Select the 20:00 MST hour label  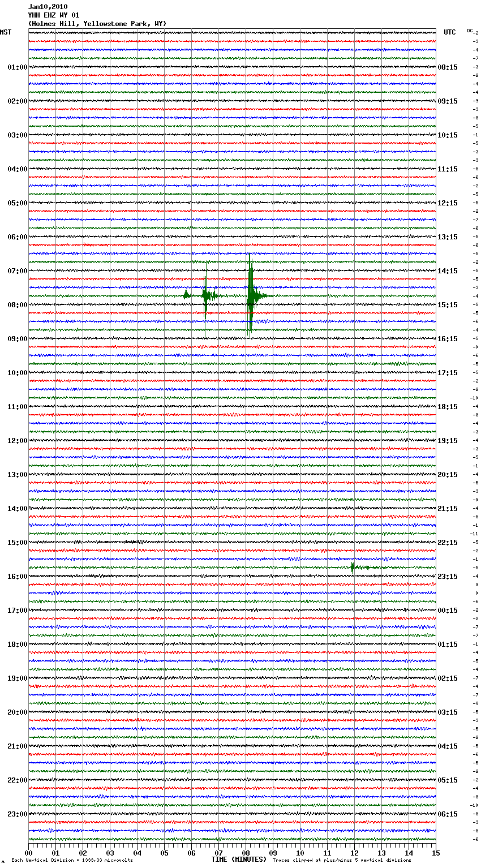[18, 712]
